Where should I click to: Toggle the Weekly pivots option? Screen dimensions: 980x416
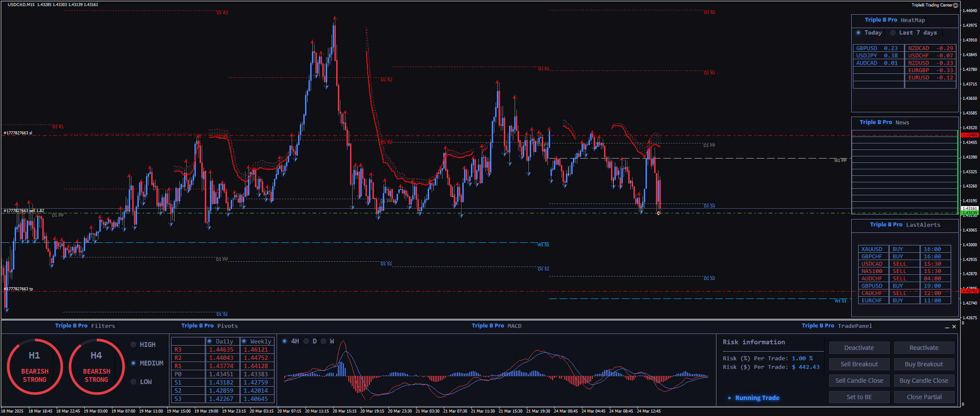(244, 341)
